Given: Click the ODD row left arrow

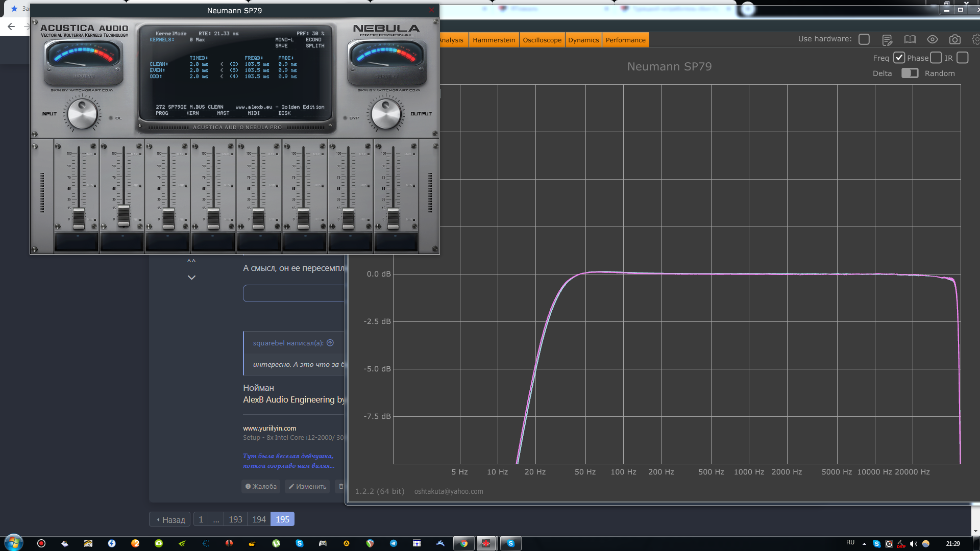Looking at the screenshot, I should point(222,77).
